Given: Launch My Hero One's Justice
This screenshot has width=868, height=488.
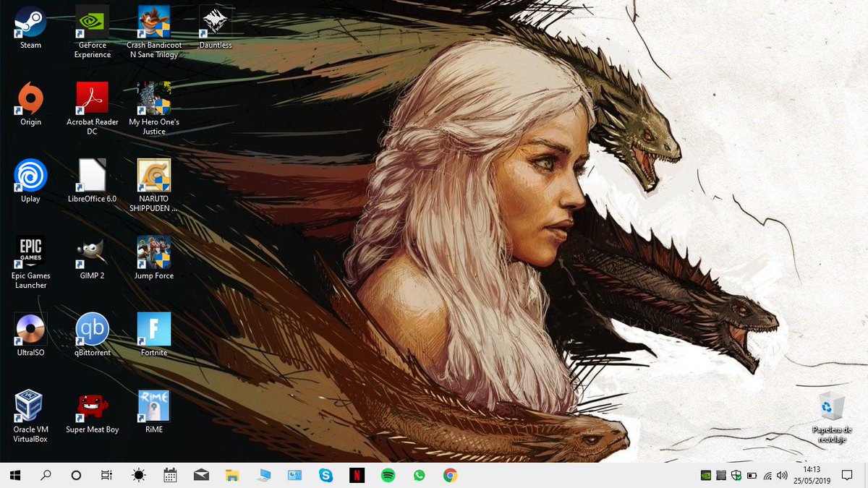Looking at the screenshot, I should tap(153, 98).
